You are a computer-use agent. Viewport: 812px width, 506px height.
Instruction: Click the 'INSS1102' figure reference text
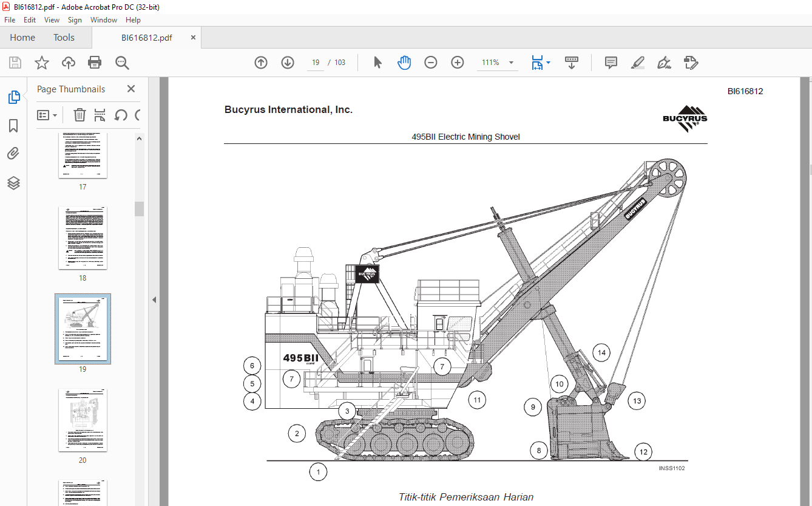672,468
